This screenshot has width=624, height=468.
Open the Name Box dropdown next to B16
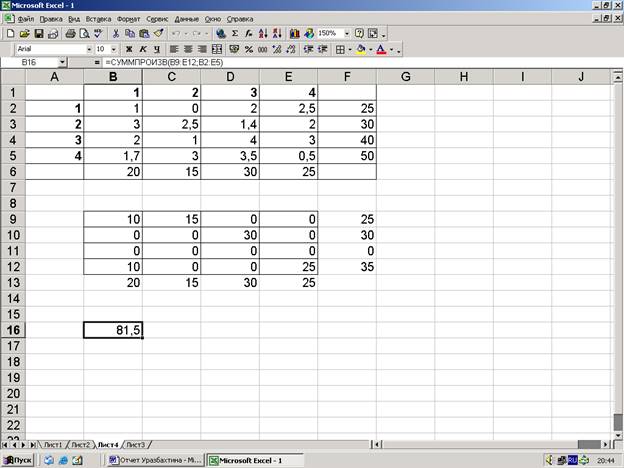point(62,62)
